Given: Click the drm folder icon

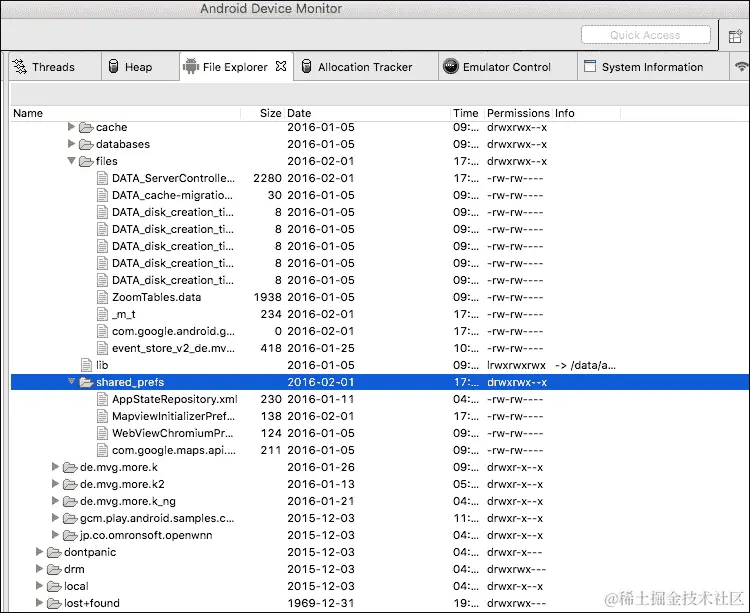Looking at the screenshot, I should point(54,569).
